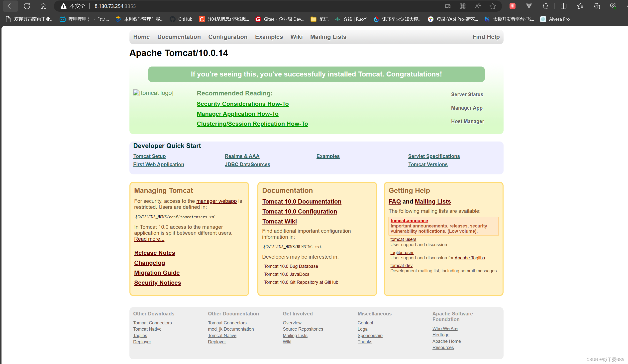Open JDBC DataSources link
This screenshot has width=628, height=364.
tap(247, 164)
